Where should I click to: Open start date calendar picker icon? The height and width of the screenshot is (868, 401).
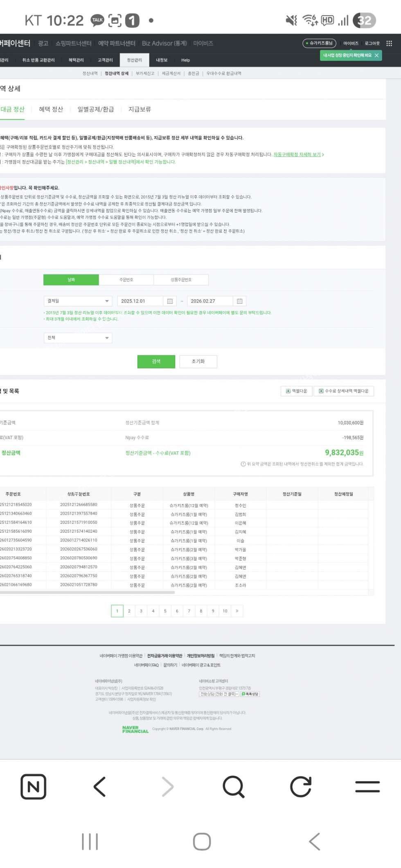pyautogui.click(x=170, y=301)
